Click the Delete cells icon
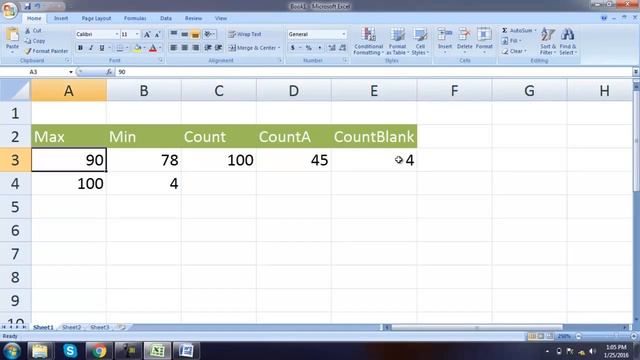 point(464,35)
